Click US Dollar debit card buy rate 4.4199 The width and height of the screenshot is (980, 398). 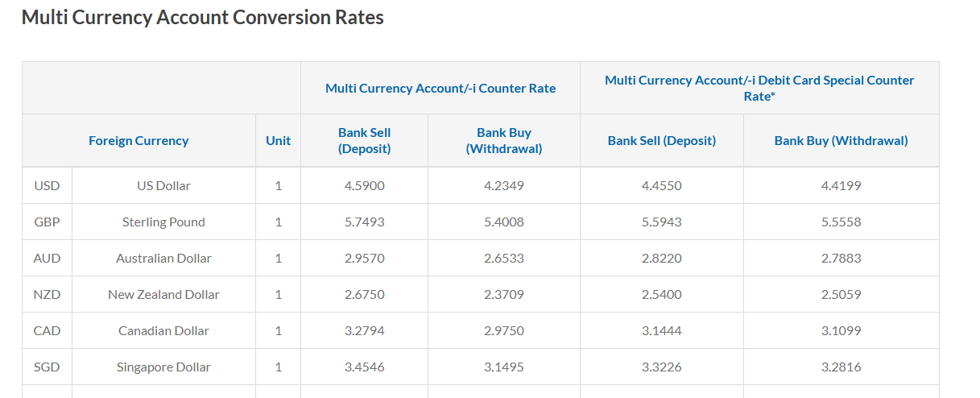(x=841, y=185)
